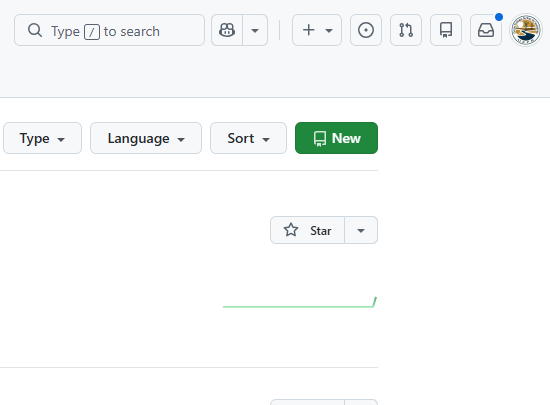Open the star lists dropdown arrow

point(361,230)
